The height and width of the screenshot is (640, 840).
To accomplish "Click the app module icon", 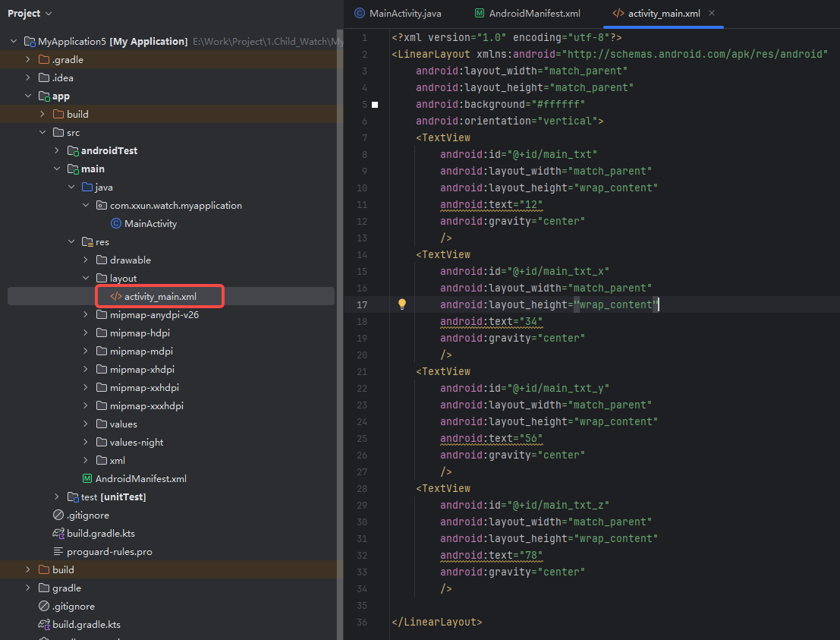I will point(45,96).
